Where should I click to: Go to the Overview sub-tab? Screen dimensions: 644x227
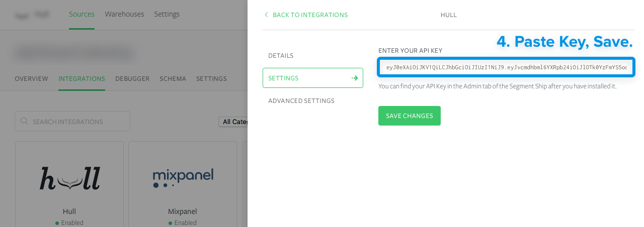(x=31, y=79)
